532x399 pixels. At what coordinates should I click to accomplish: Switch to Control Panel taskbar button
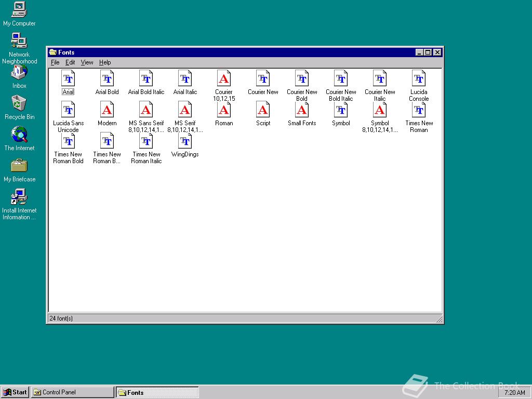click(73, 392)
